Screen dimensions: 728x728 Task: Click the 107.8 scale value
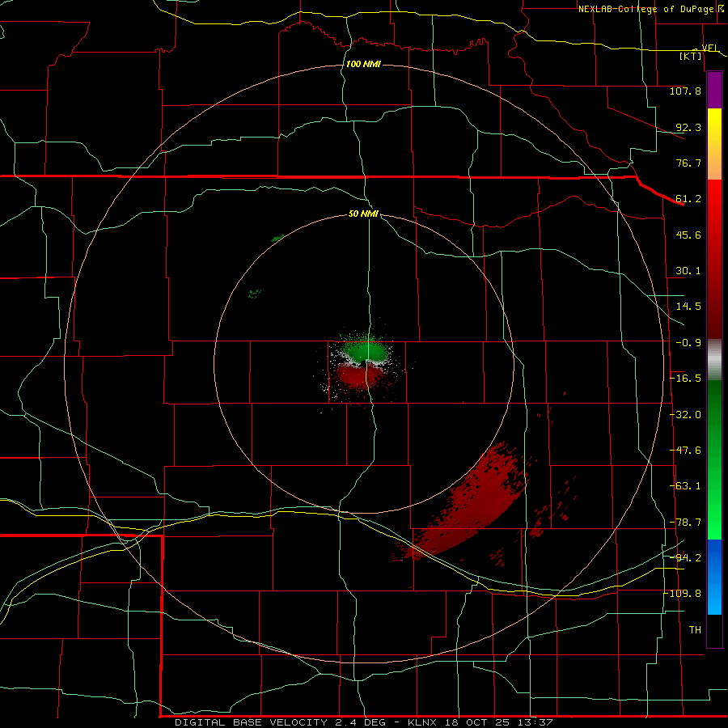(x=685, y=91)
